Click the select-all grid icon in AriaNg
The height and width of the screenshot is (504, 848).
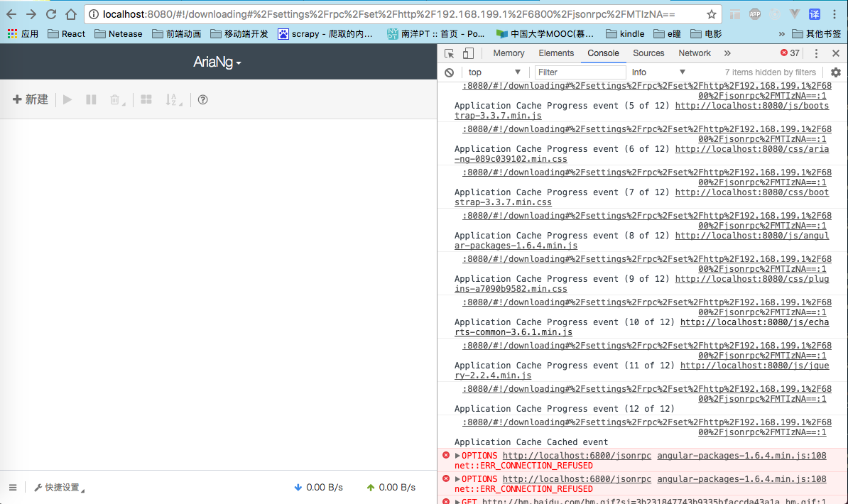click(x=146, y=99)
